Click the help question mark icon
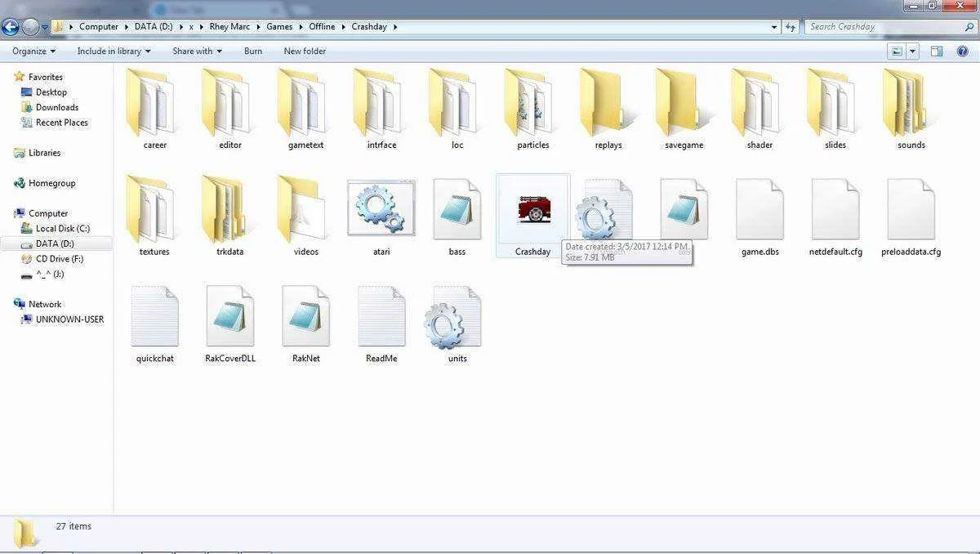 [962, 51]
